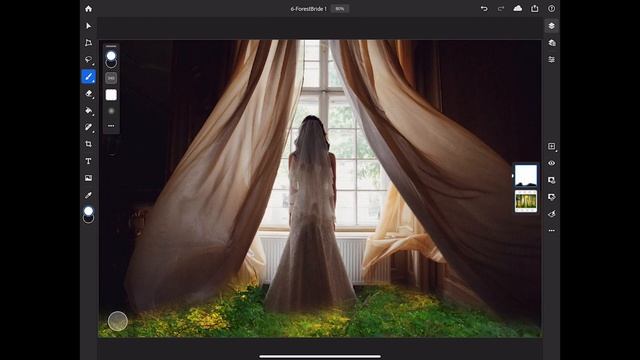Open the brush size control showing 340
This screenshot has width=640, height=360.
point(111,78)
